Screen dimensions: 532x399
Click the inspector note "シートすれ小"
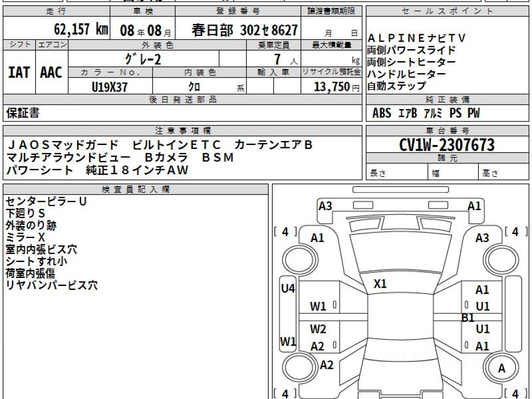[x=36, y=262]
